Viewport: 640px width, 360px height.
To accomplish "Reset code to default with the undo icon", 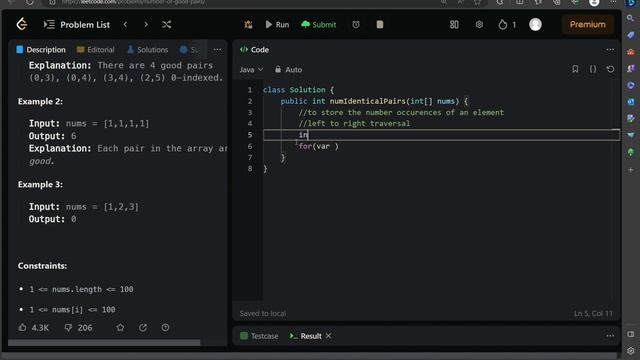I will [x=610, y=69].
